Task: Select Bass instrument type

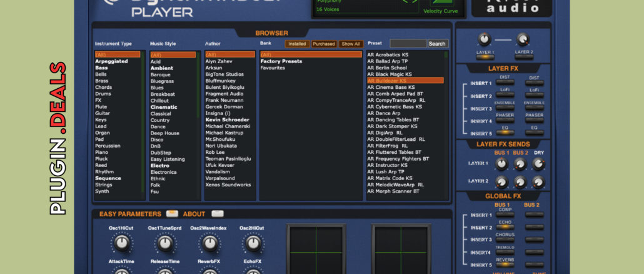Action: (x=101, y=68)
